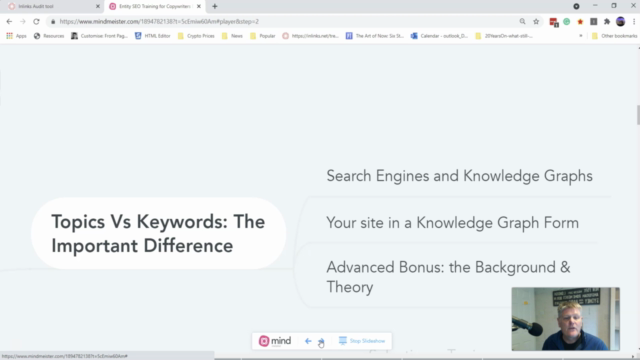Image resolution: width=640 pixels, height=360 pixels.
Task: Reload the MindMeister page
Action: point(36,22)
